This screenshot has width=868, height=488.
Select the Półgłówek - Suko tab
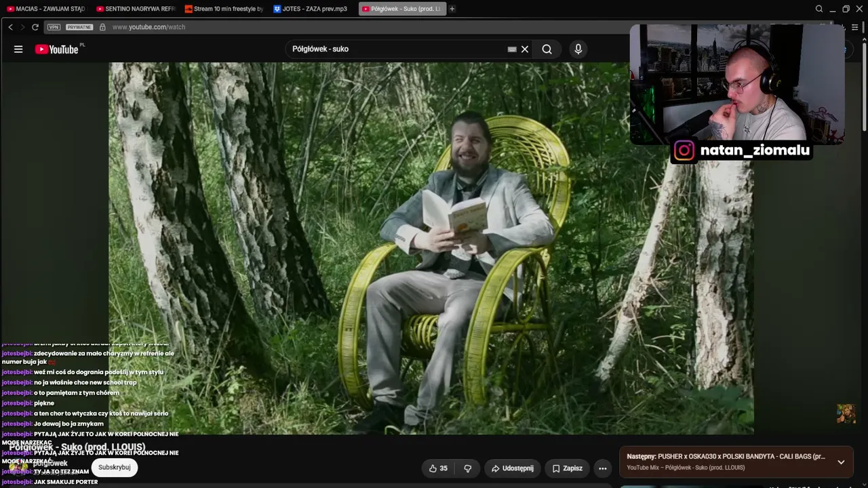pos(401,9)
